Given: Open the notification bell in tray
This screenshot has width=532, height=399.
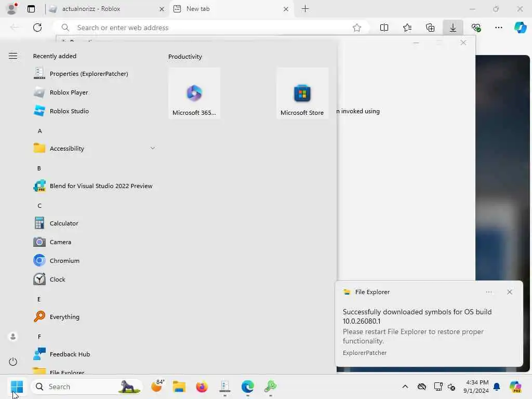Looking at the screenshot, I should 497,387.
